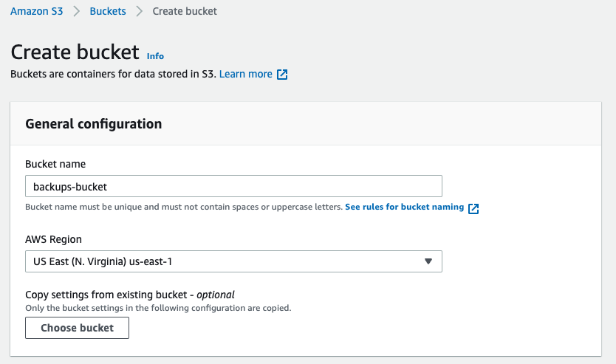Click the AWS Region label
This screenshot has width=616, height=364.
[x=53, y=239]
